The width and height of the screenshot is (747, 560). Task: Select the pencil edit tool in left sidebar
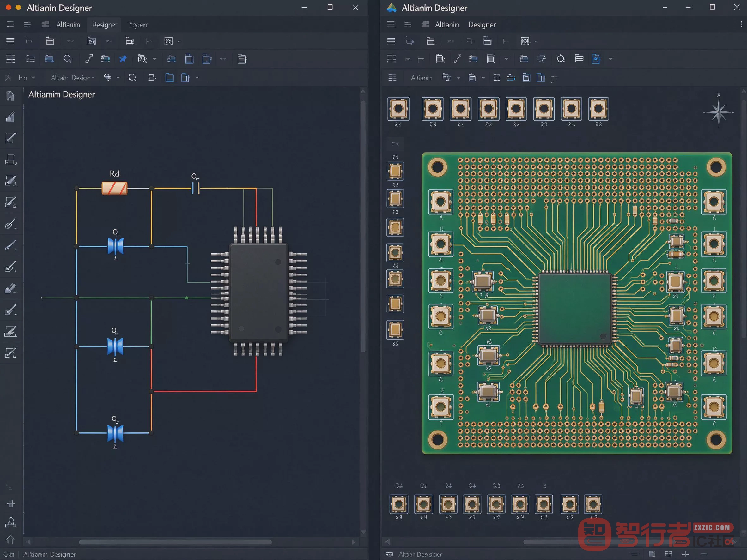[x=10, y=138]
